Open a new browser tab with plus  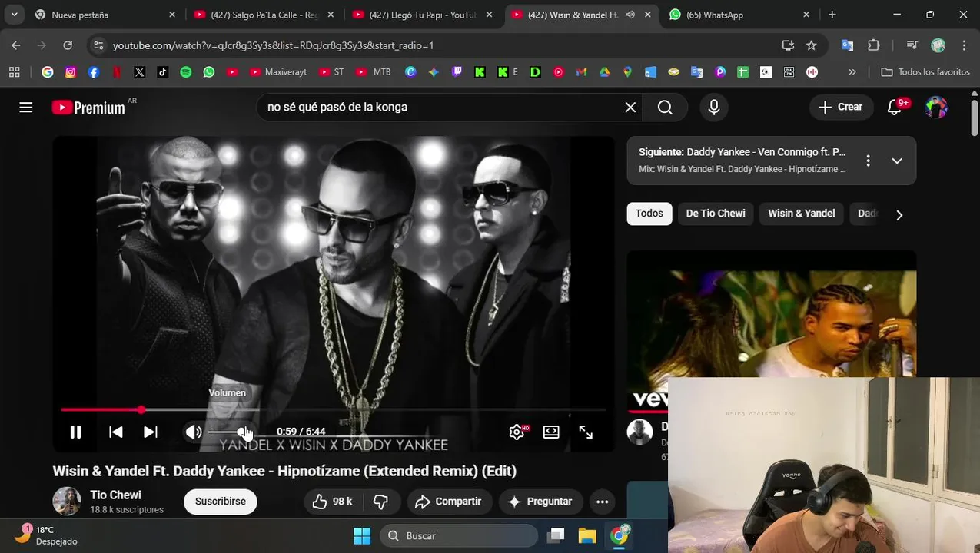[832, 15]
